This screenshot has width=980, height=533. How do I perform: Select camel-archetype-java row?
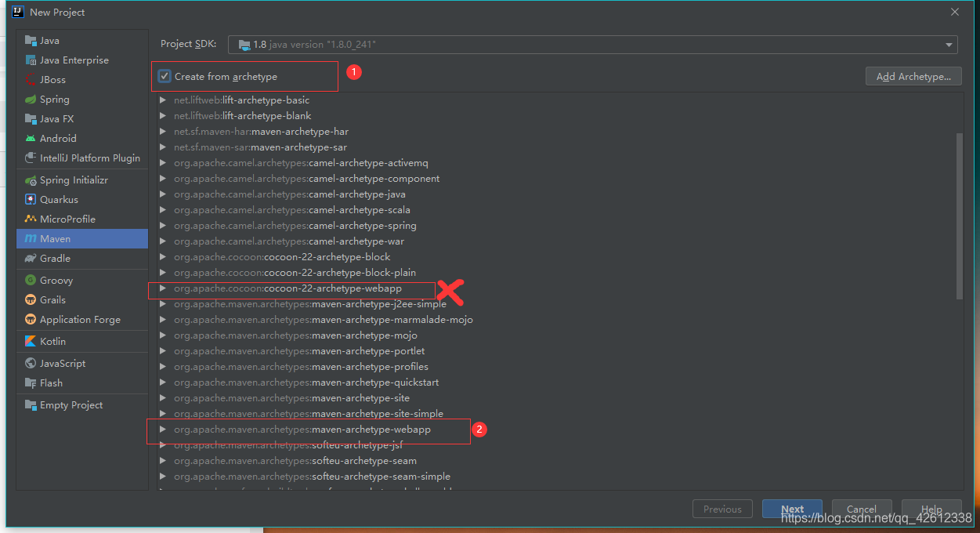[555, 194]
